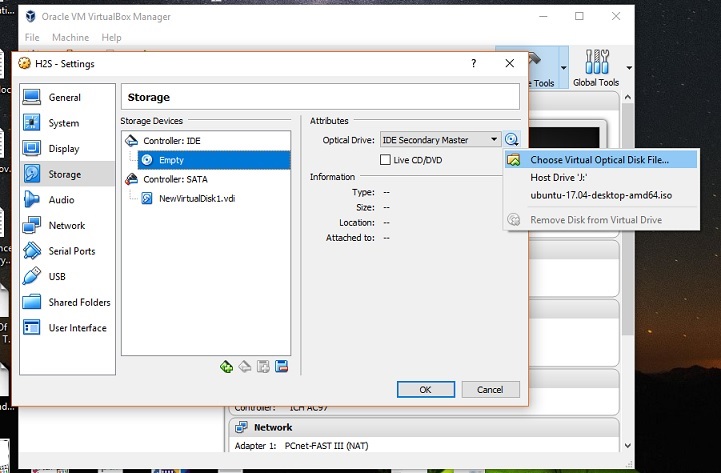Select the Storage settings category
Viewport: 721px width, 473px height.
coord(67,174)
